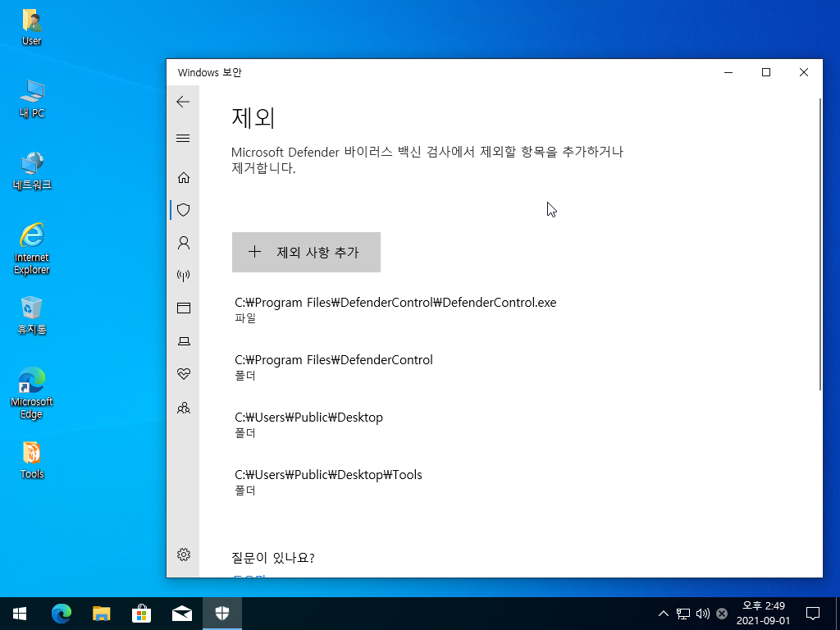
Task: Select Virus & threat protection shield icon
Action: point(184,209)
